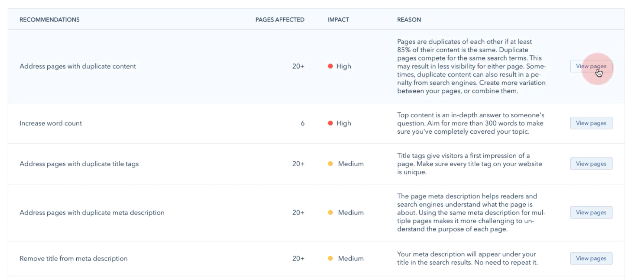This screenshot has width=644, height=279.
Task: Click the Recommendations column header
Action: pos(50,20)
